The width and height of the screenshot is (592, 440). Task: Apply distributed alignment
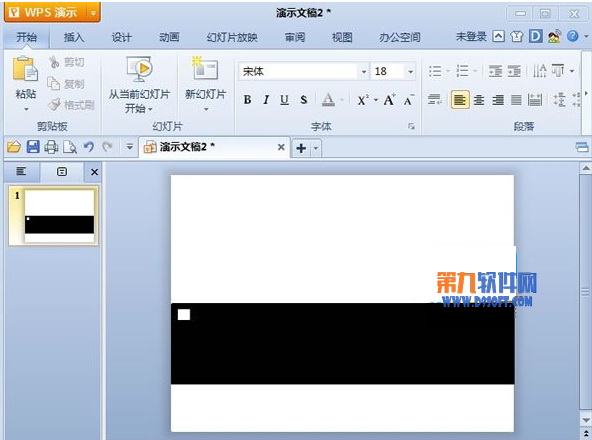[535, 100]
